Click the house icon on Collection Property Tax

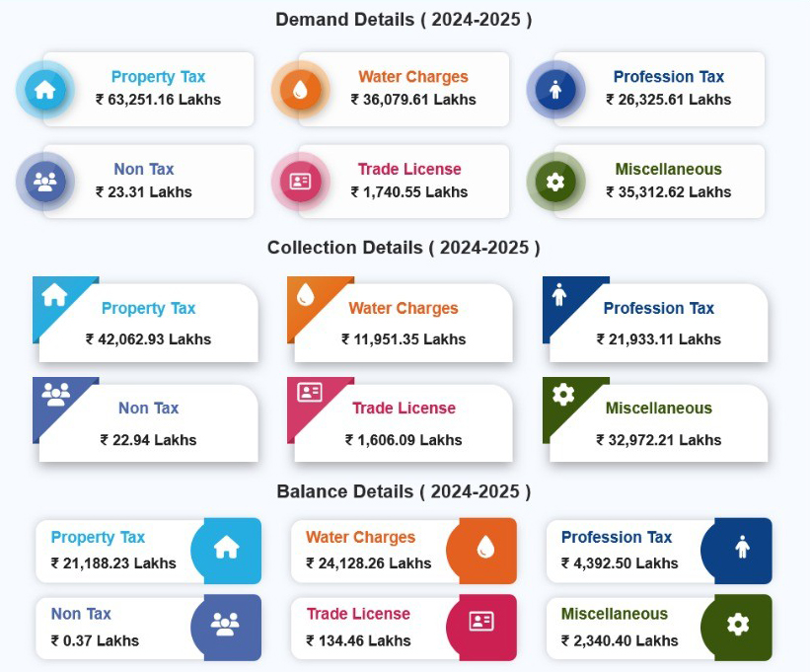click(54, 294)
